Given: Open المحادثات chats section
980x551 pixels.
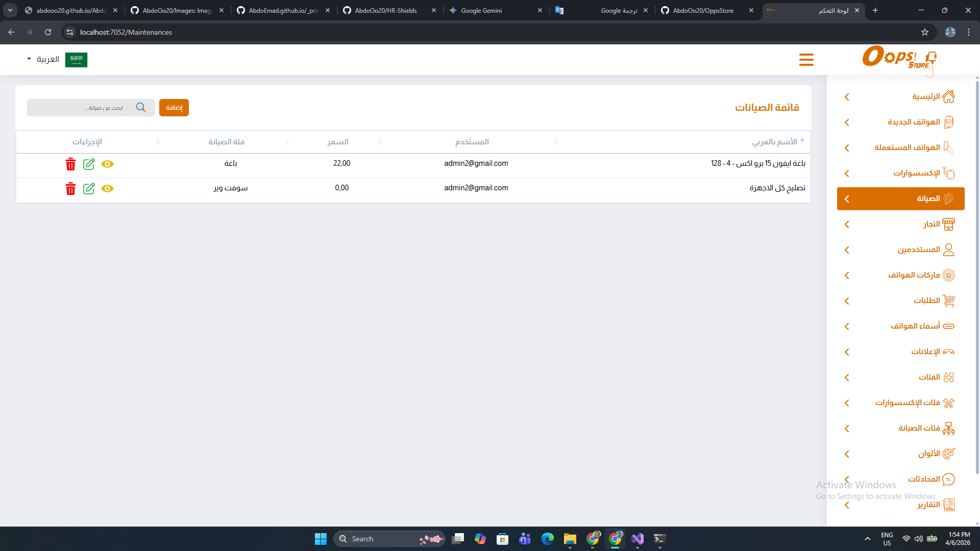Looking at the screenshot, I should [x=924, y=480].
